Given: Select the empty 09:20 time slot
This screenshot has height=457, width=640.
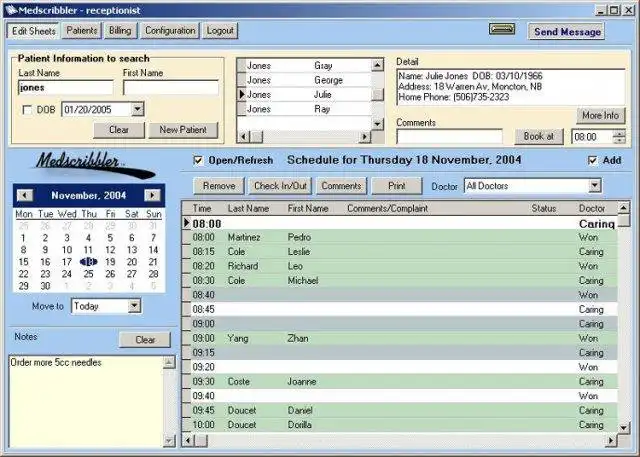Looking at the screenshot, I should point(400,367).
